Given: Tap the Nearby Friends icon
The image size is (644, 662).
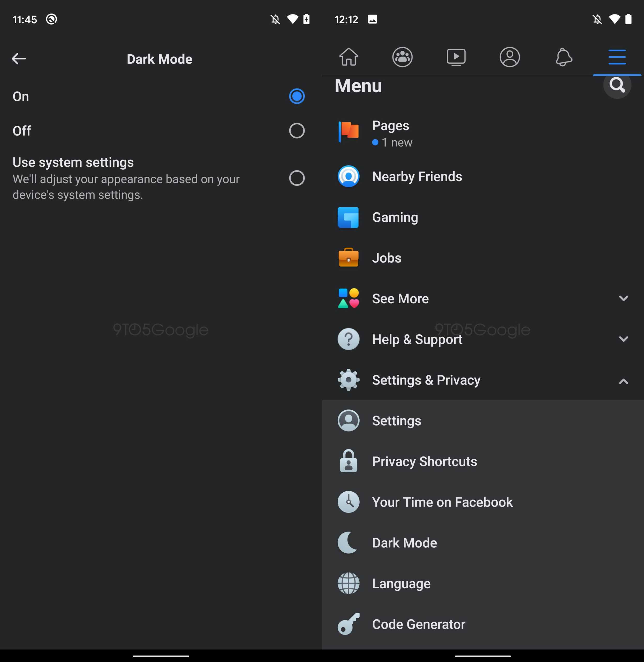Looking at the screenshot, I should coord(348,176).
